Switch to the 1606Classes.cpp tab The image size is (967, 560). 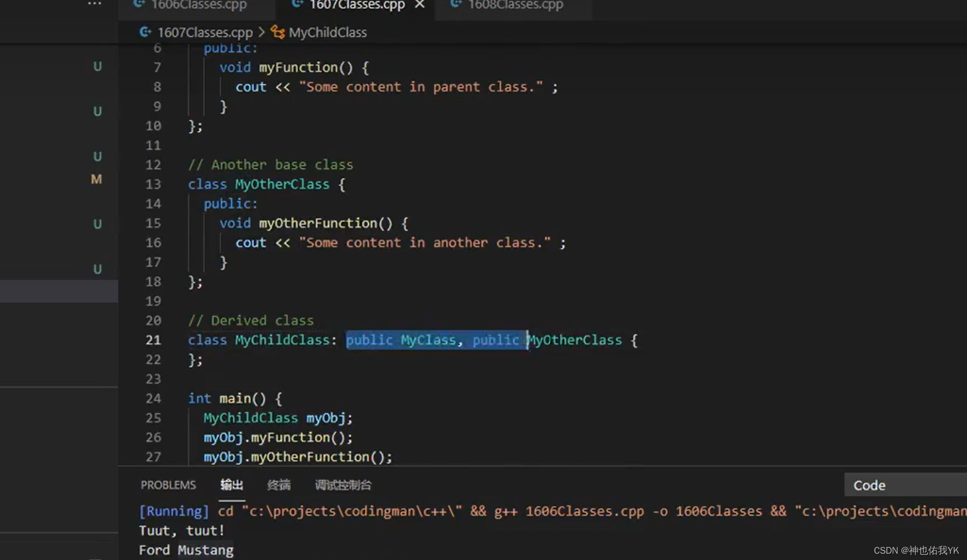coord(199,5)
